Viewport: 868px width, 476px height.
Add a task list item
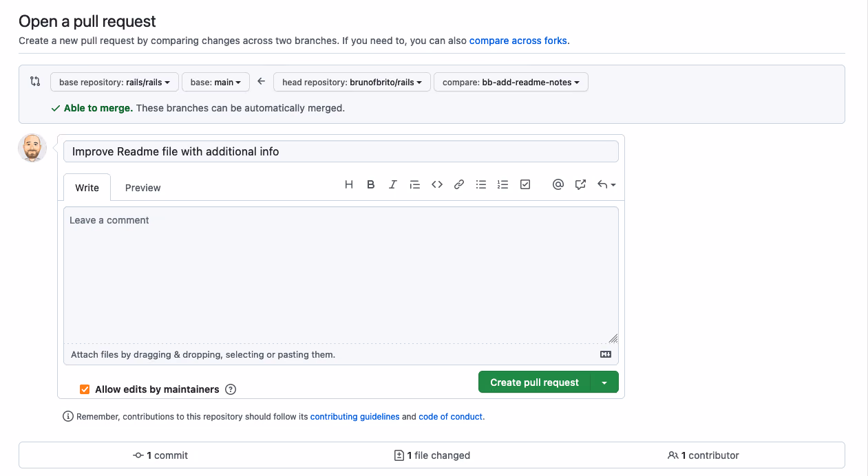[x=525, y=184]
